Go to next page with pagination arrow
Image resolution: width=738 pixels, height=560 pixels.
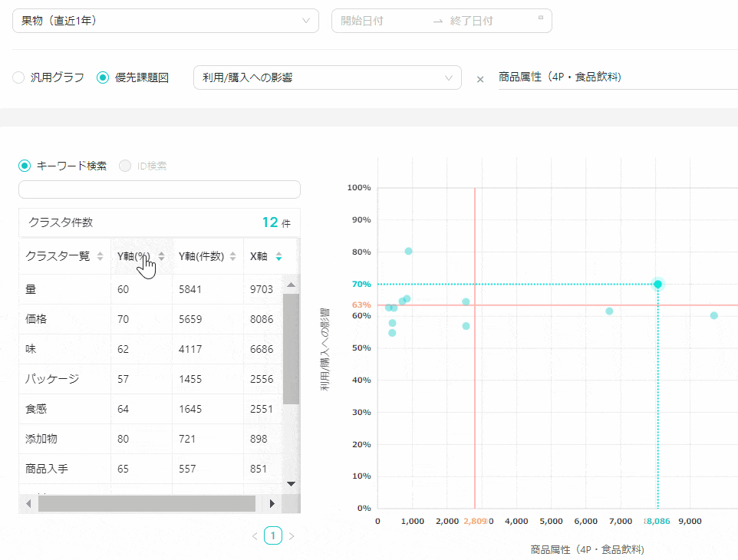[x=292, y=536]
